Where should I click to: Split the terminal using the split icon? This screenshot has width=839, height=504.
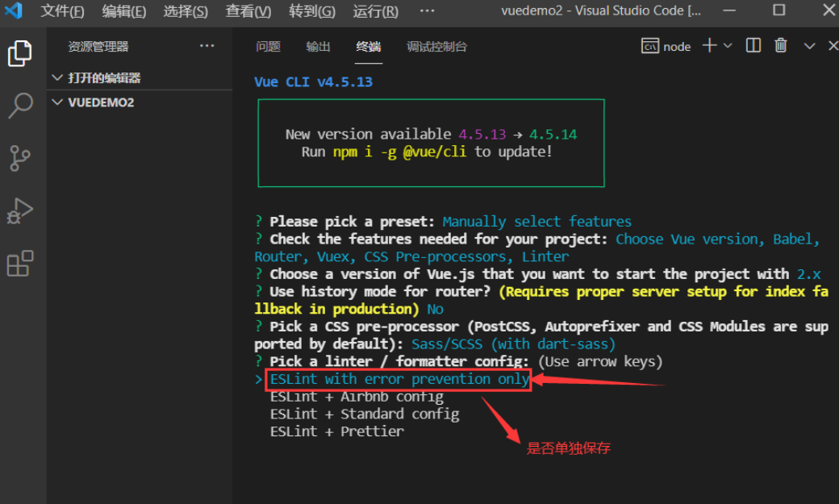[x=752, y=46]
